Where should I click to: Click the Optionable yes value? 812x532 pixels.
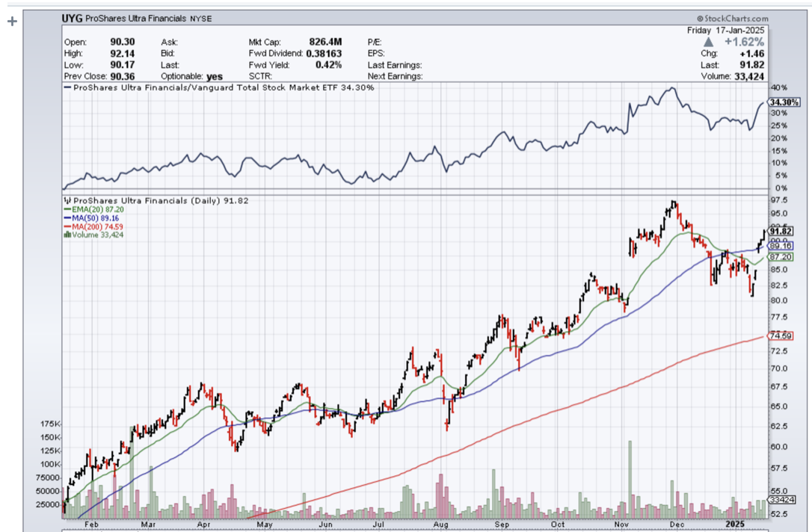click(214, 76)
